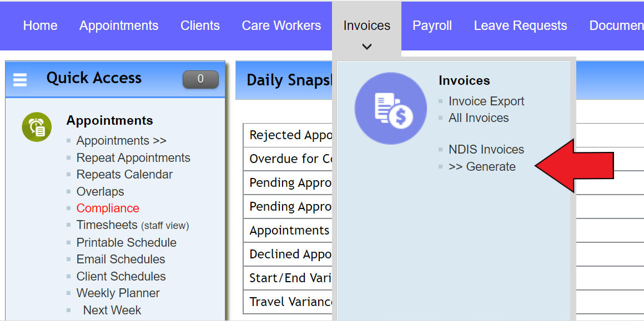644x321 pixels.
Task: Click Generate under NDIS Invoices
Action: [x=483, y=166]
